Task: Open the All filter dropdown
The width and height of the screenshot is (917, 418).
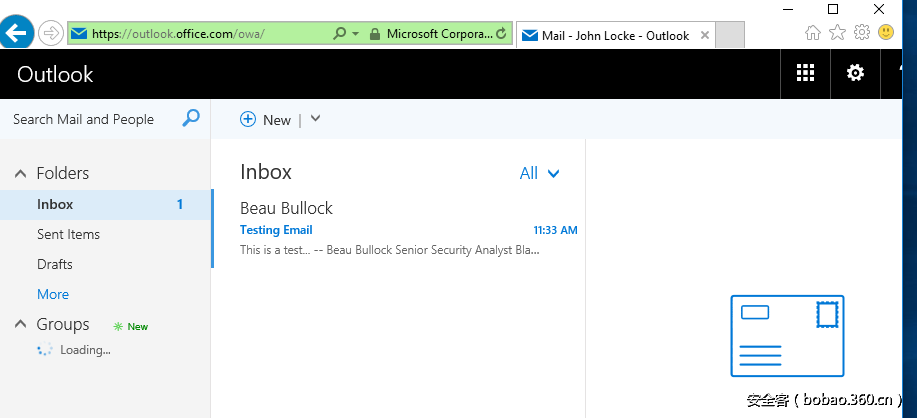Action: click(539, 173)
